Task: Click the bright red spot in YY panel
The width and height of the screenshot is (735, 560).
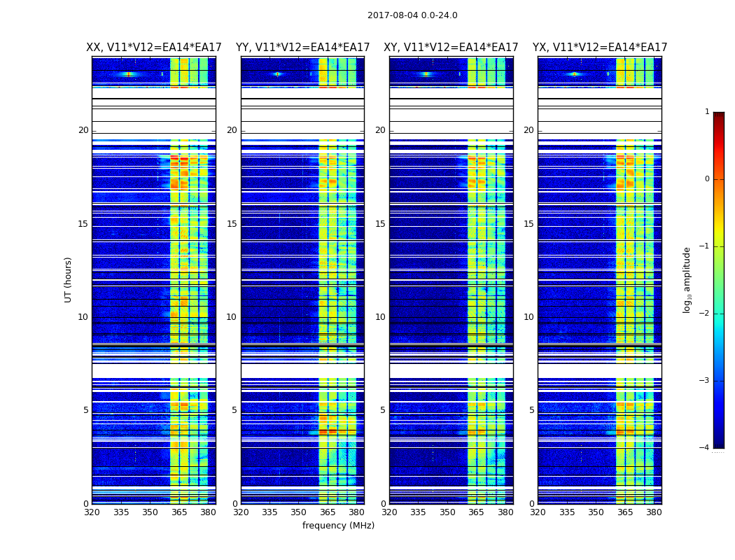Action: coord(277,74)
